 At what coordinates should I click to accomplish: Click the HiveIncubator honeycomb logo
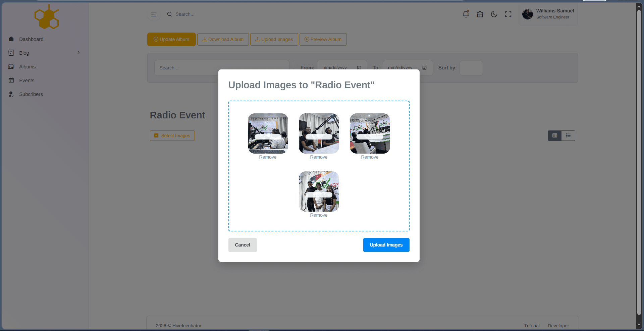(x=47, y=17)
